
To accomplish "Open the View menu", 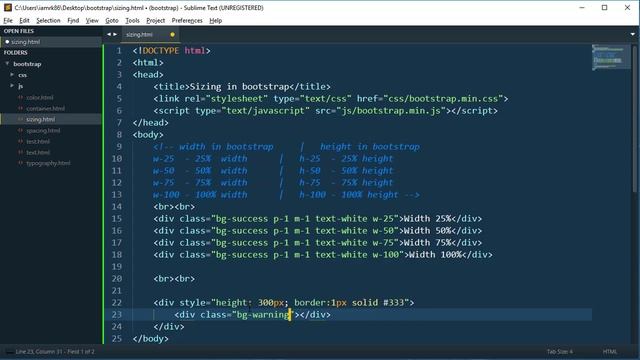I will 92,20.
